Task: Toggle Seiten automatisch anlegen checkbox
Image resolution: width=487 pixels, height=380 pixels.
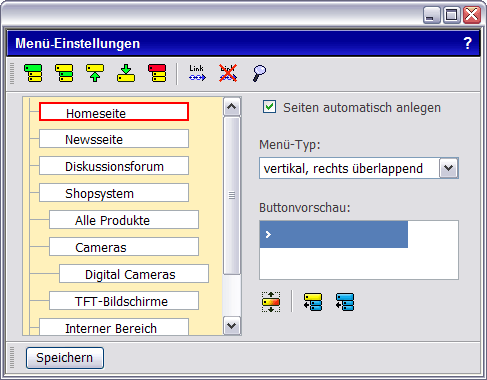Action: tap(269, 107)
